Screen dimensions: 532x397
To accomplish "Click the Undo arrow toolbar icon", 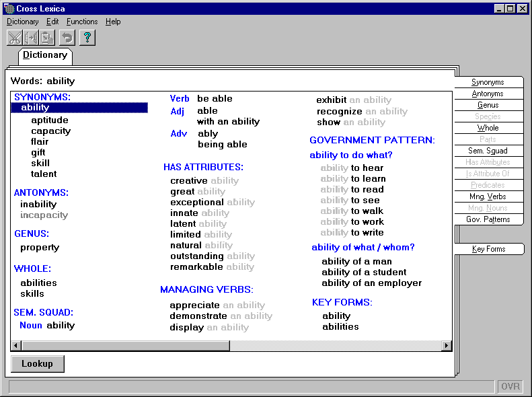I will (67, 38).
